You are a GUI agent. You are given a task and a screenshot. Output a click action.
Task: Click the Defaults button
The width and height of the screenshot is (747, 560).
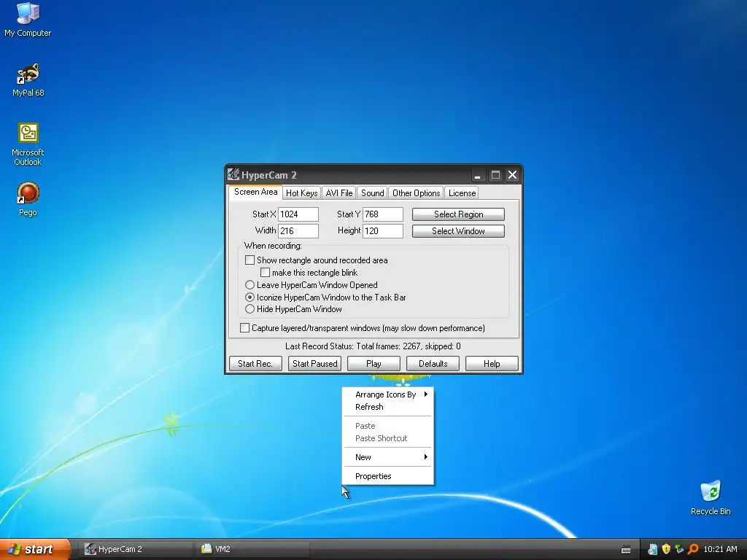pos(433,363)
